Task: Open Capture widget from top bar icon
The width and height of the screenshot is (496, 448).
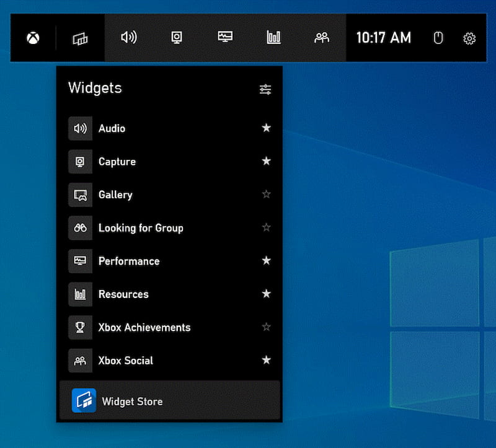Action: pos(177,38)
